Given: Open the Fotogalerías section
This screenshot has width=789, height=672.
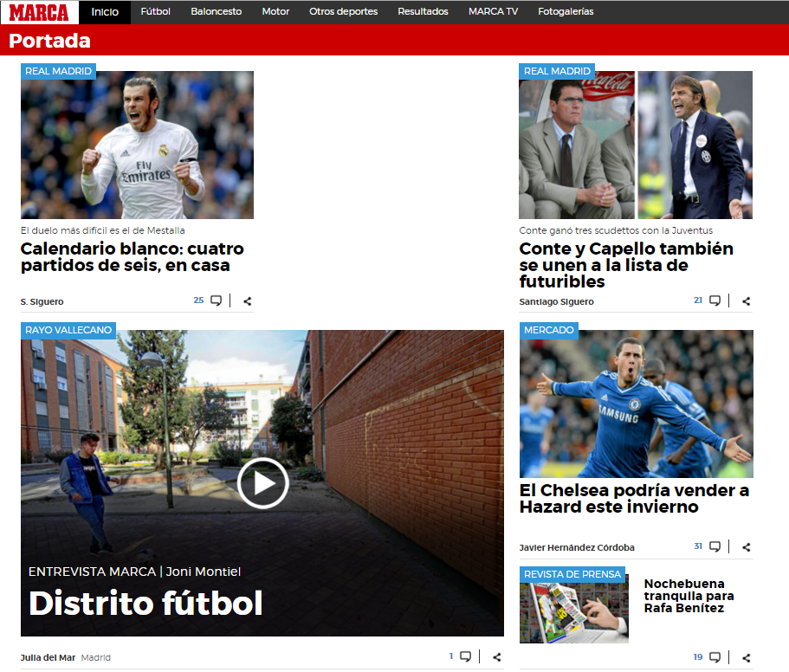Looking at the screenshot, I should coord(566,11).
